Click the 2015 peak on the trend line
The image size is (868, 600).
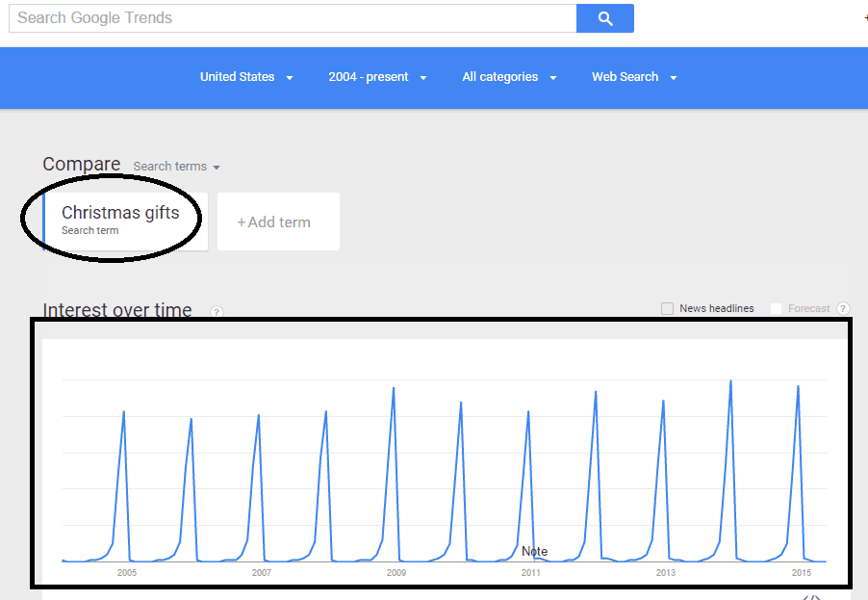pyautogui.click(x=797, y=387)
